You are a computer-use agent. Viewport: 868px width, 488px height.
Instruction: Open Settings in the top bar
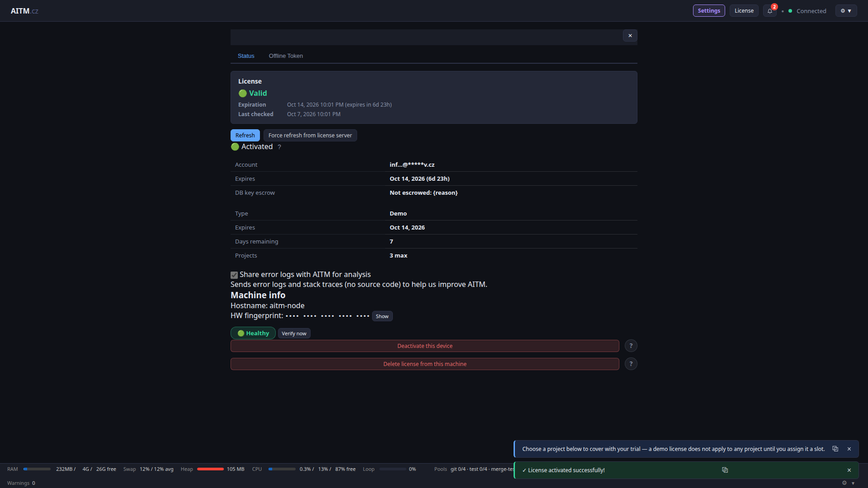click(708, 11)
